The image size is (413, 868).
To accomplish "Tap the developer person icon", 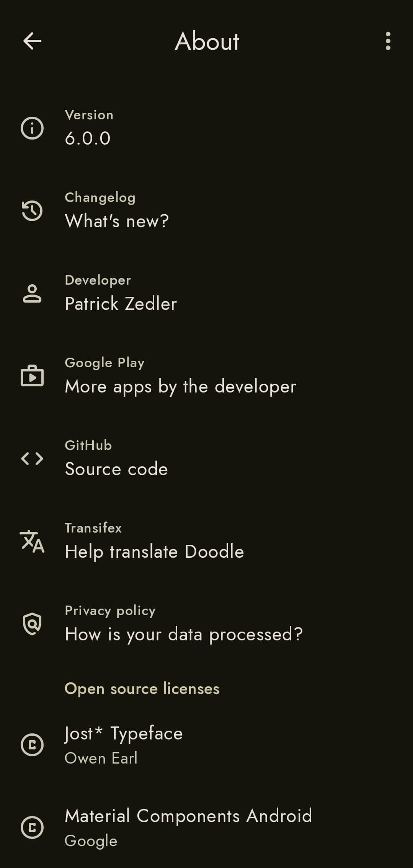I will [x=32, y=293].
